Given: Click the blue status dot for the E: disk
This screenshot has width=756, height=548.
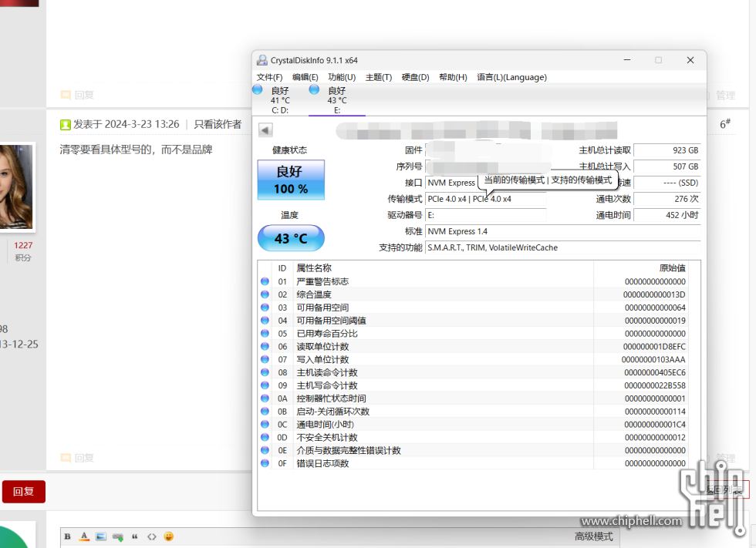Looking at the screenshot, I should [315, 89].
